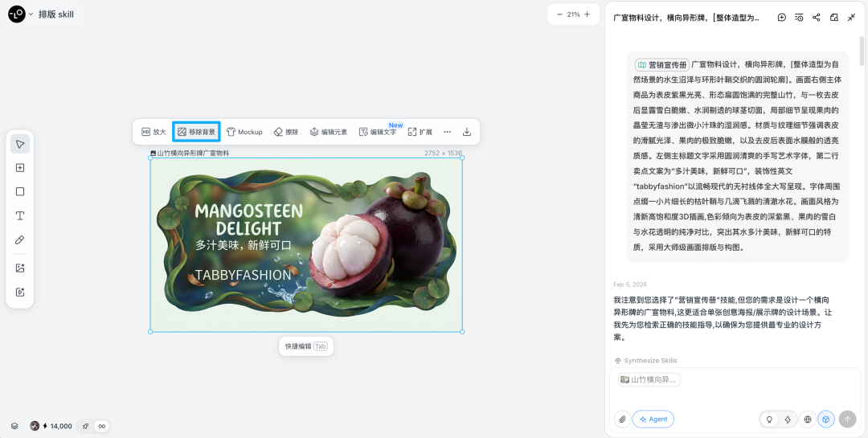868x438 pixels.
Task: Click the chat panel vertical scrollbar
Action: click(x=862, y=51)
